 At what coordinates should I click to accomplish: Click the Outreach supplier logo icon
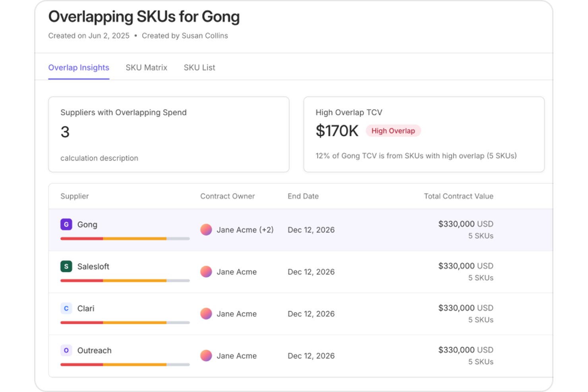click(66, 350)
